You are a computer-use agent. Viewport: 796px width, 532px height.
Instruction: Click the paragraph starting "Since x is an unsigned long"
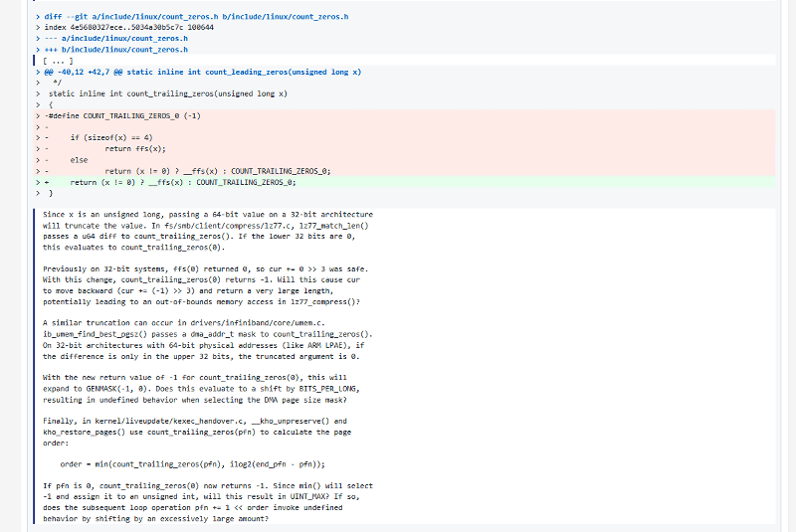coord(209,231)
